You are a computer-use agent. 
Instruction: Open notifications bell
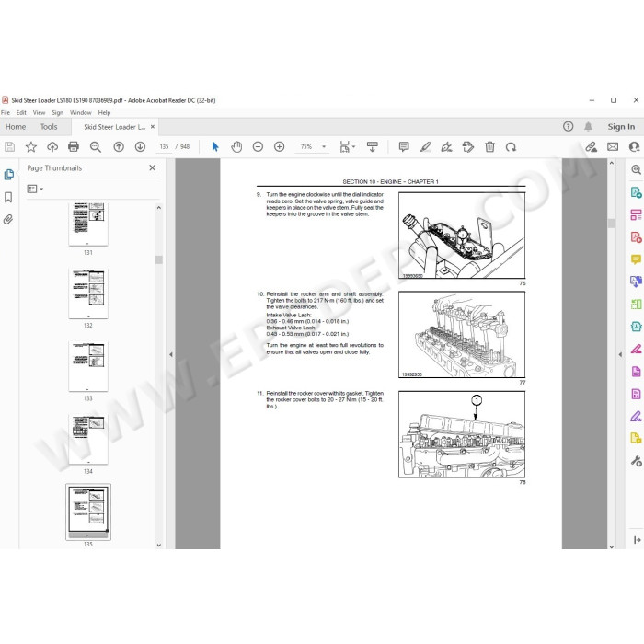tap(588, 127)
